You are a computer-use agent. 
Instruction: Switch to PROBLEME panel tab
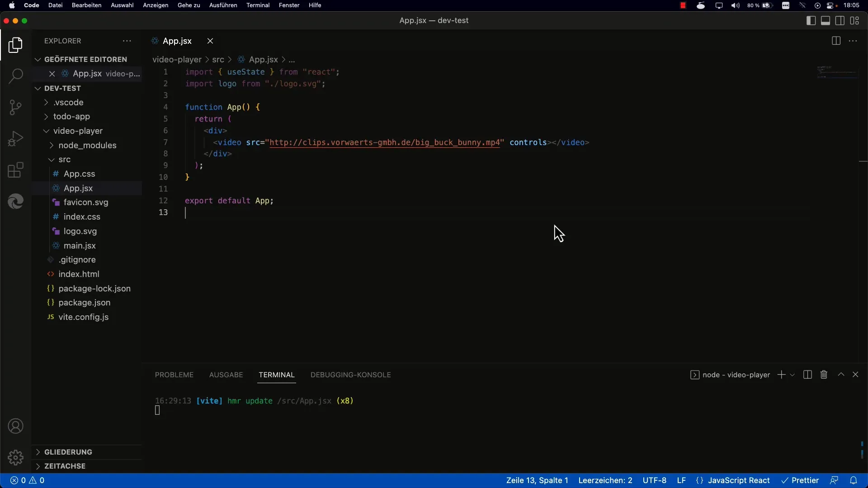click(x=174, y=375)
